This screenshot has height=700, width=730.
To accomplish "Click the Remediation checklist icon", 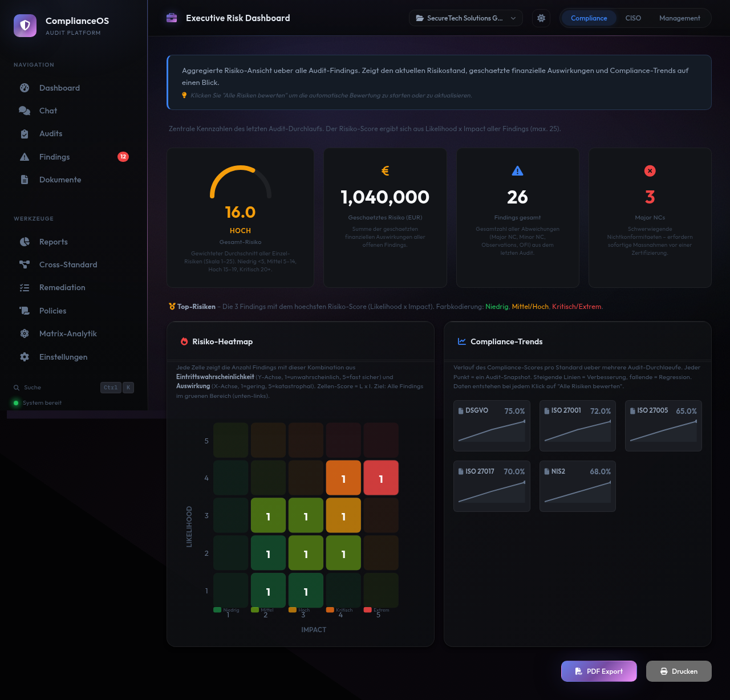I will pyautogui.click(x=25, y=288).
